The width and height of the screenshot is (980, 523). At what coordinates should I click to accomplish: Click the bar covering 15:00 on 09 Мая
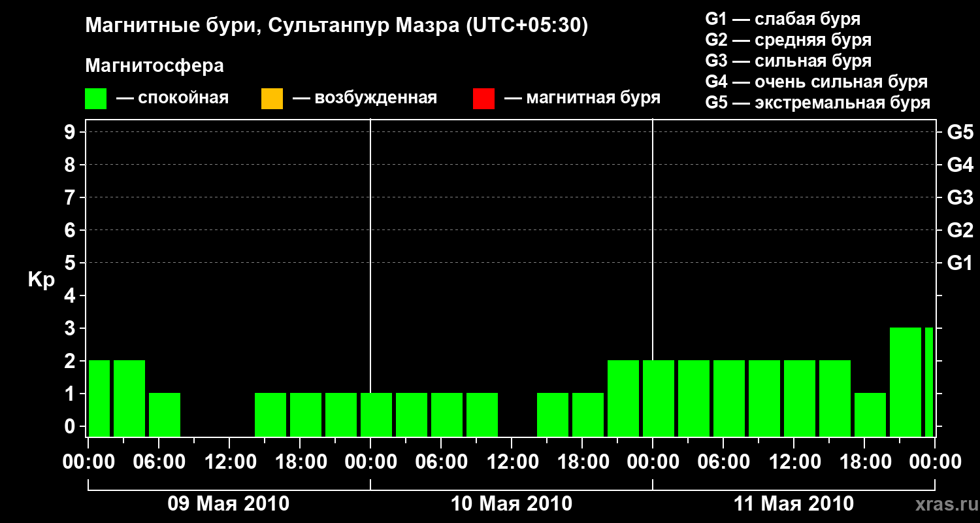pyautogui.click(x=270, y=415)
